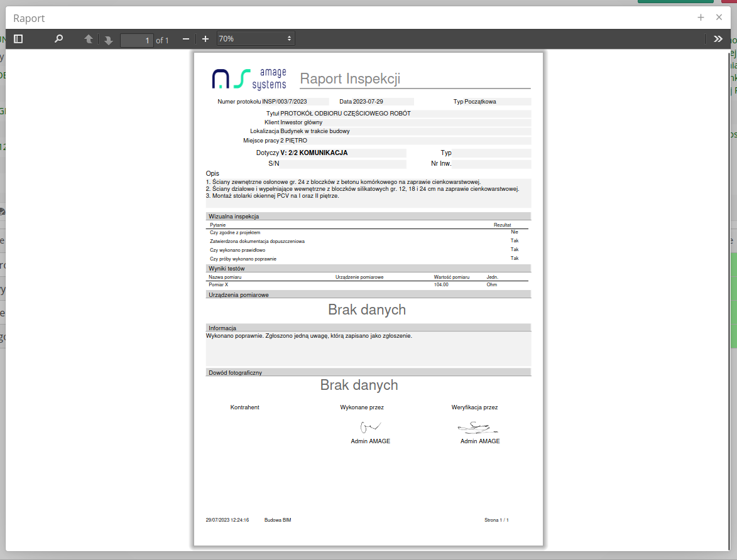This screenshot has width=737, height=560.
Task: Click the magnifying glass to search the report
Action: point(58,38)
